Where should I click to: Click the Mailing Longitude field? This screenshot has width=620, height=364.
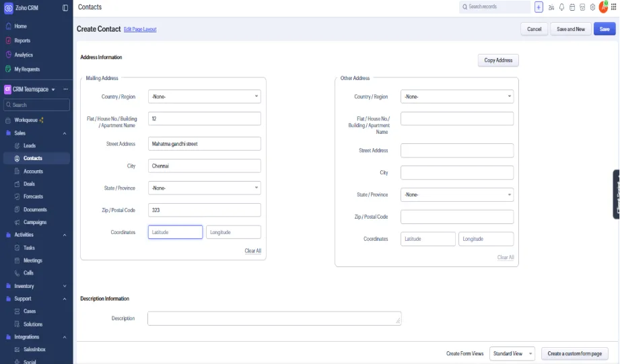coord(234,232)
